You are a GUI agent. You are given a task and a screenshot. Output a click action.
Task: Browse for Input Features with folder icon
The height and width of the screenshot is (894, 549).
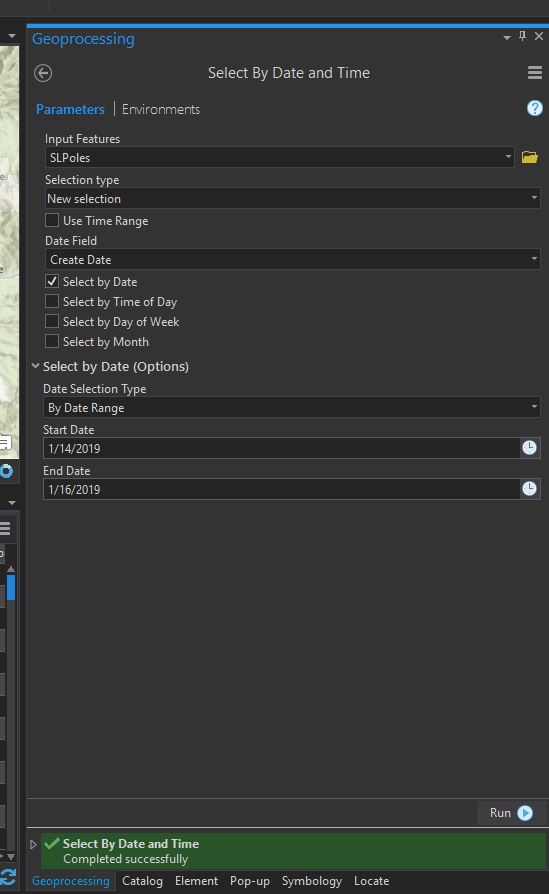pyautogui.click(x=530, y=157)
